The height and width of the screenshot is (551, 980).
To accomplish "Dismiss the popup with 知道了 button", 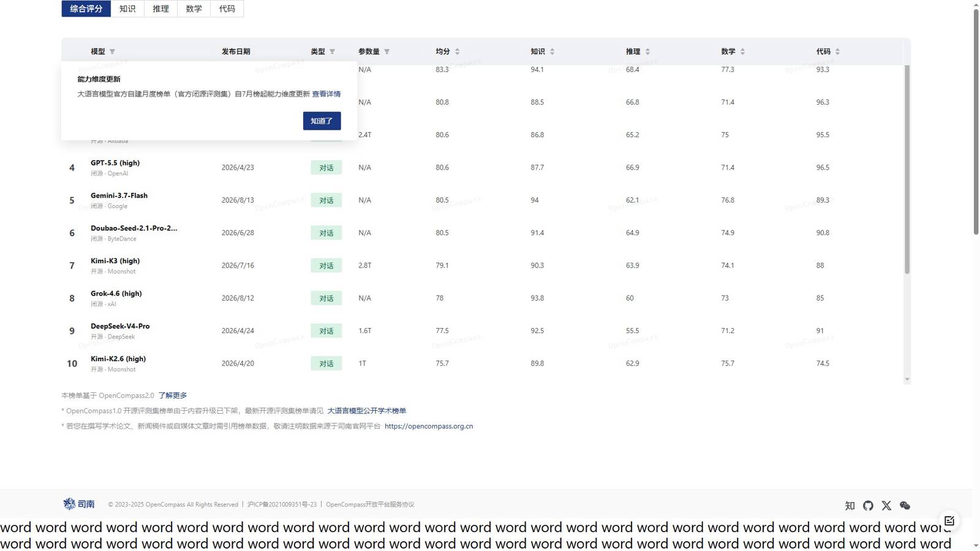I will coord(322,121).
